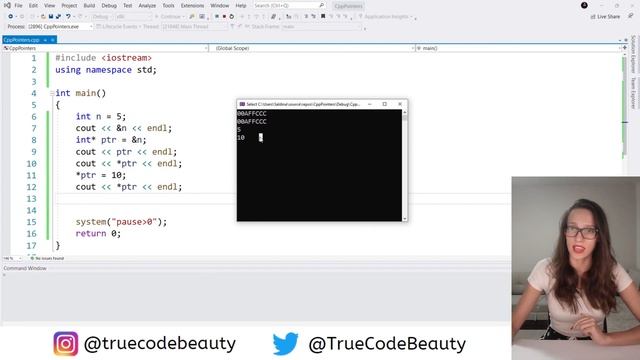Click the No issues found status indicator
Viewport: 640px width, 360px height.
tap(47, 258)
